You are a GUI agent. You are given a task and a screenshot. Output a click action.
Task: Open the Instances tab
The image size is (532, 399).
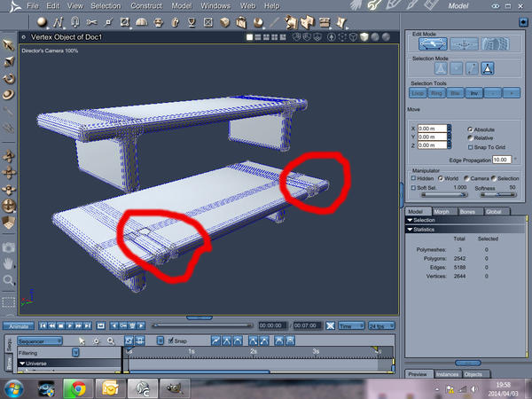(447, 374)
